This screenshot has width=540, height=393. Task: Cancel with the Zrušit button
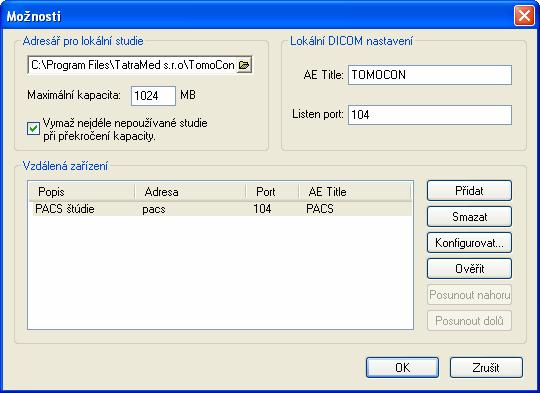(486, 368)
